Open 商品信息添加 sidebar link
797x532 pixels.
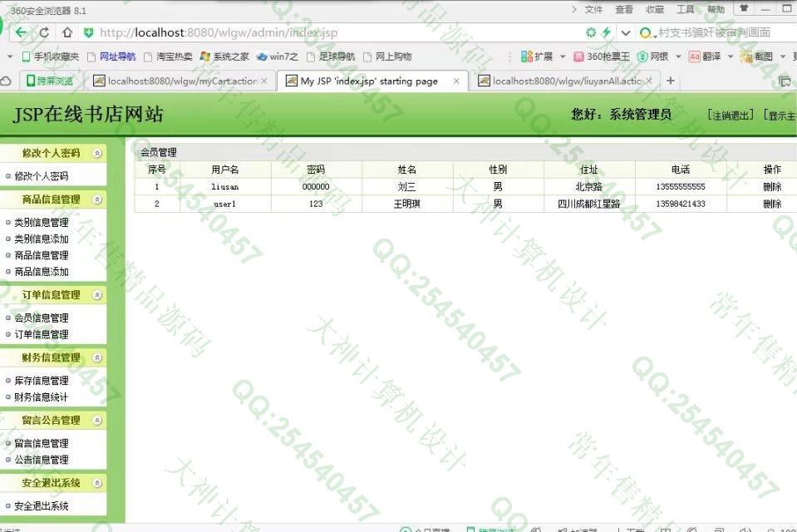click(42, 272)
